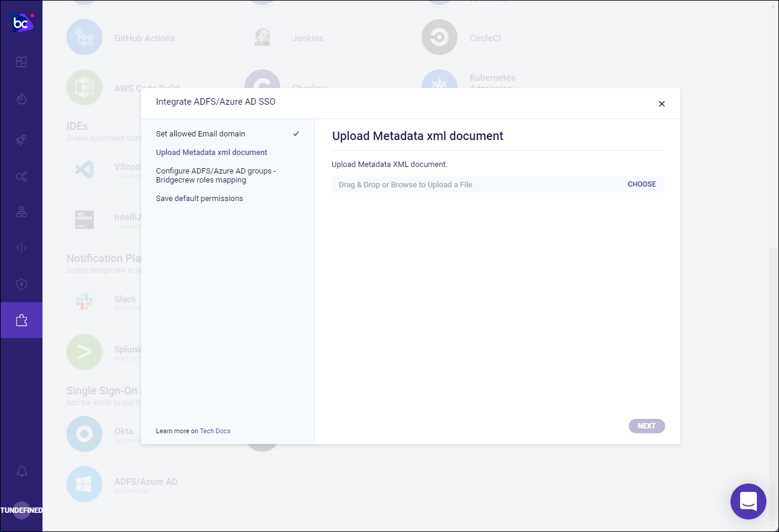
Task: Click the AWS Code Build icon
Action: pyautogui.click(x=84, y=87)
